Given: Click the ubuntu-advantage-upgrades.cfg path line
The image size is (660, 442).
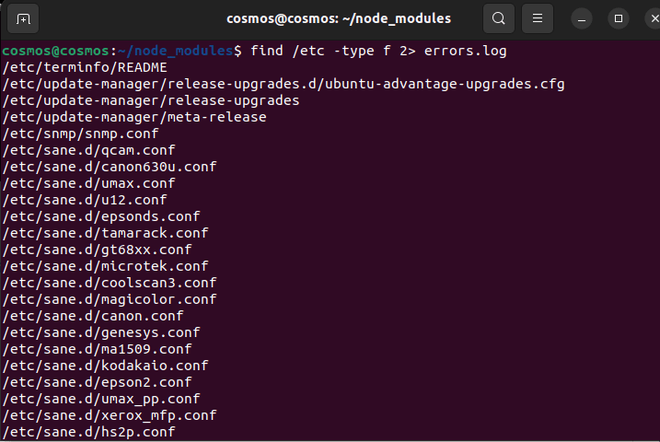Looking at the screenshot, I should 284,84.
